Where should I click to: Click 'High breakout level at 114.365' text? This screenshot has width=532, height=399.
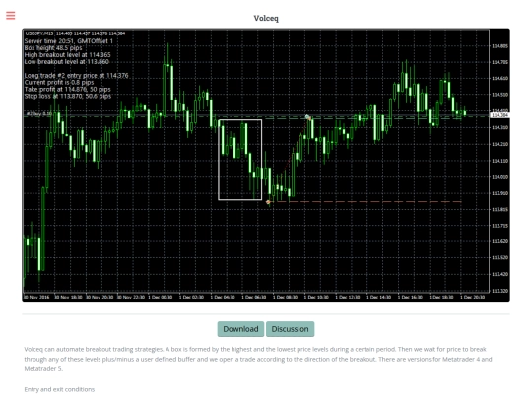(67, 54)
